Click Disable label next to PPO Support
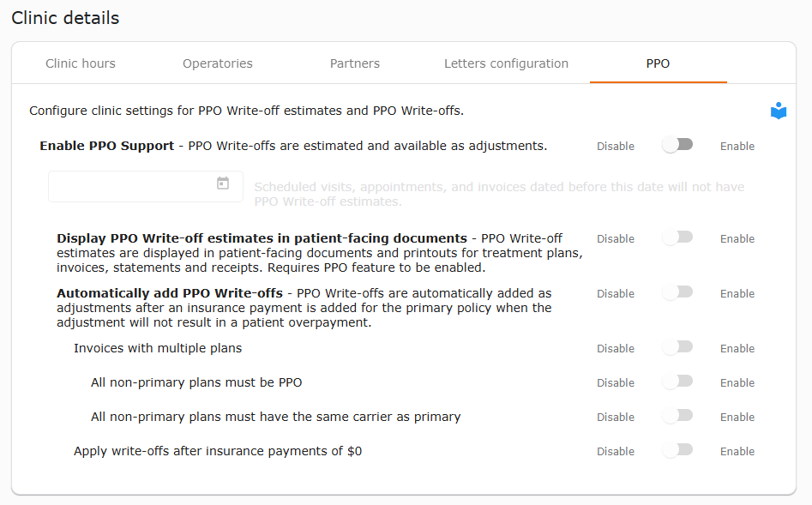This screenshot has height=505, width=812. (x=615, y=147)
